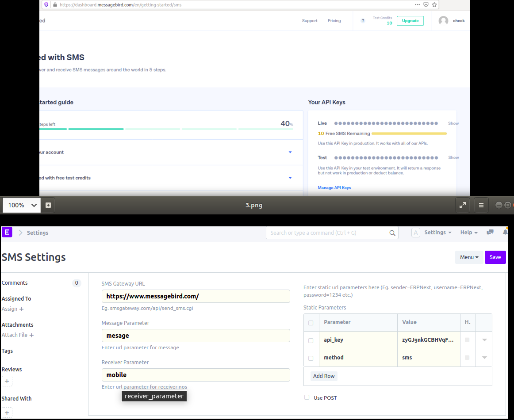Enable the Use POST checkbox
Image resolution: width=514 pixels, height=420 pixels.
pos(307,397)
